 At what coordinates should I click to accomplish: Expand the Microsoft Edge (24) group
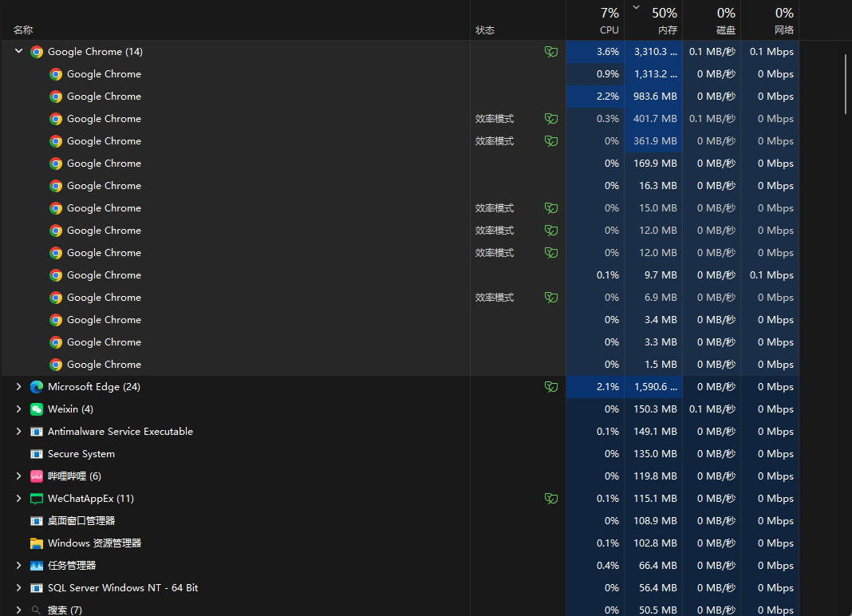pyautogui.click(x=18, y=386)
